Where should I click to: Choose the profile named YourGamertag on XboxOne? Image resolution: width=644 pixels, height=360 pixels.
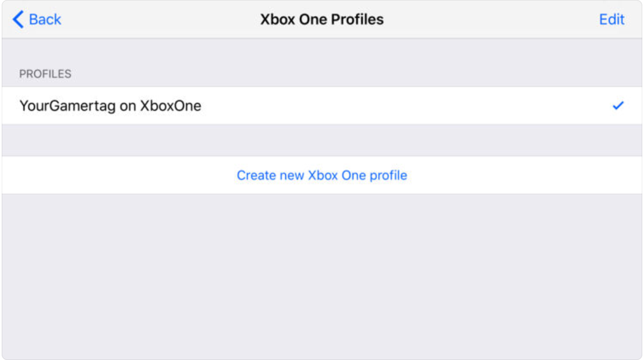(x=110, y=106)
